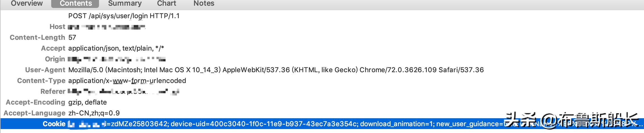644x133 pixels.
Task: Select the zh-CN,zh;q=0.9 language value
Action: tap(94, 113)
